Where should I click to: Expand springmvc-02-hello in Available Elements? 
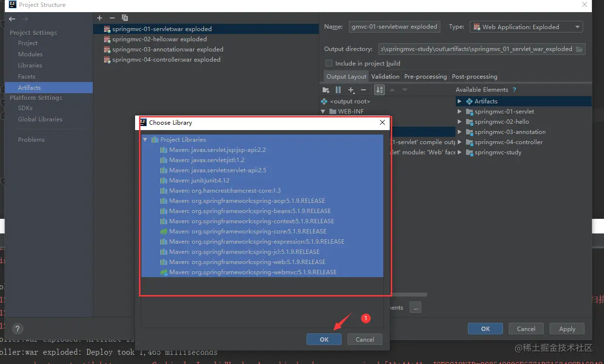coord(460,122)
